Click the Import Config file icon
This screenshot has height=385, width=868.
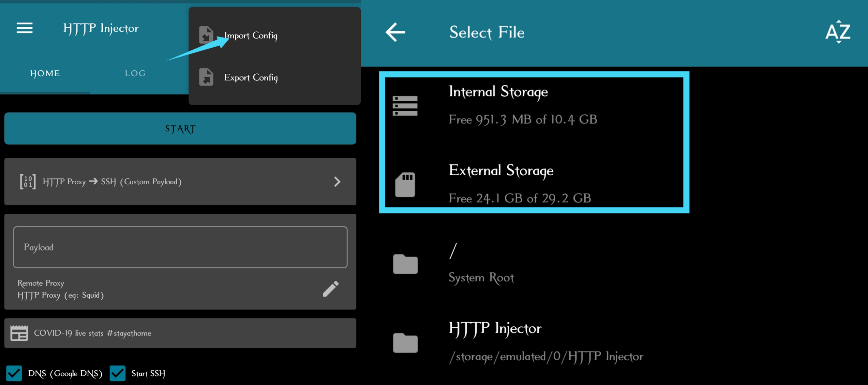point(206,35)
